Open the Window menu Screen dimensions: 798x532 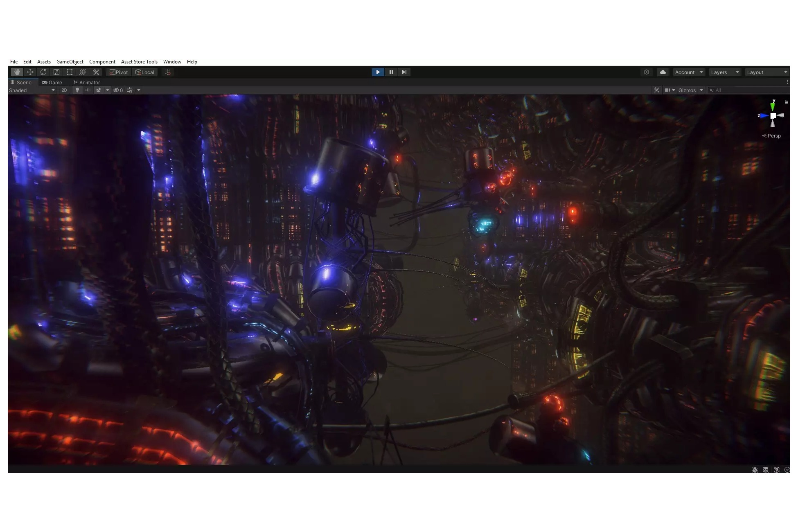tap(172, 62)
